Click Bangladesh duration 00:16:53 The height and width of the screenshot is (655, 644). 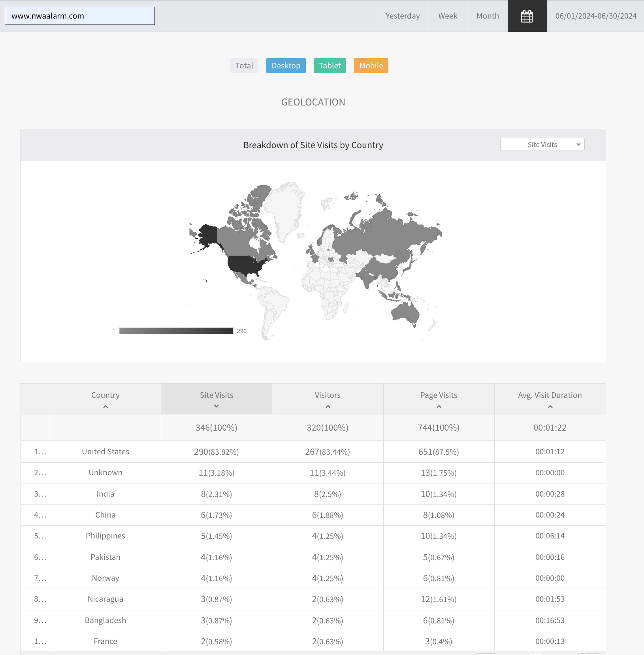[550, 621]
